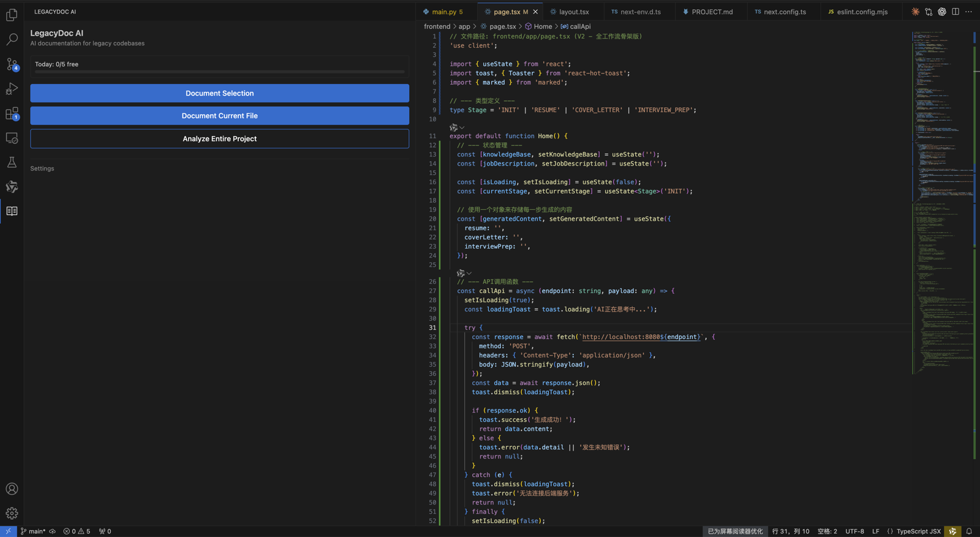Expand the code lens chevron above callApi comment
The width and height of the screenshot is (980, 537).
click(x=469, y=273)
